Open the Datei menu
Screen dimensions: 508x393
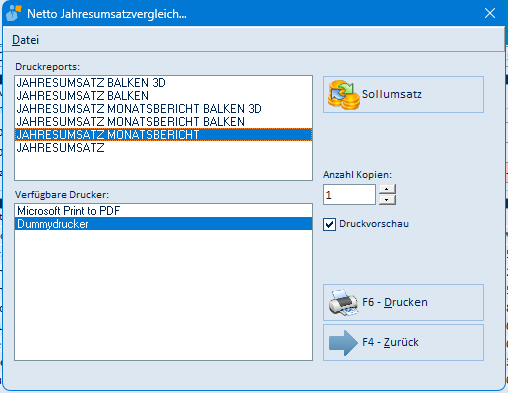(x=25, y=40)
